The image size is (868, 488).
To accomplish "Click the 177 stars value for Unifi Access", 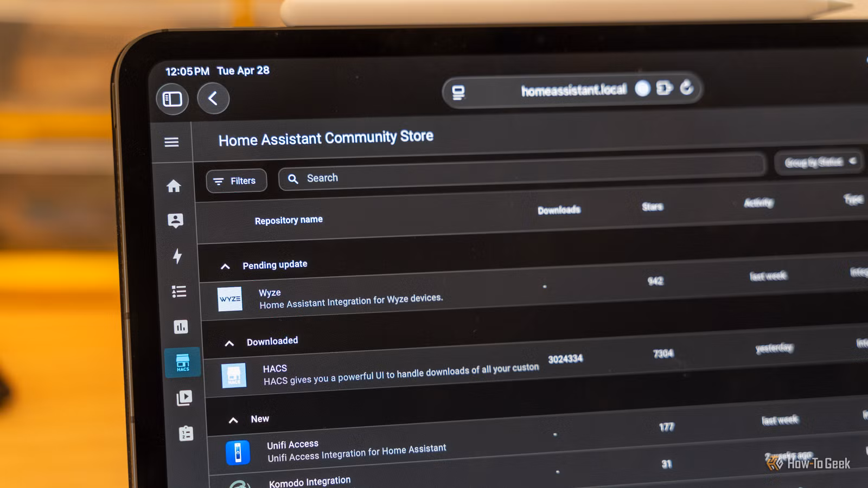I will tap(667, 427).
